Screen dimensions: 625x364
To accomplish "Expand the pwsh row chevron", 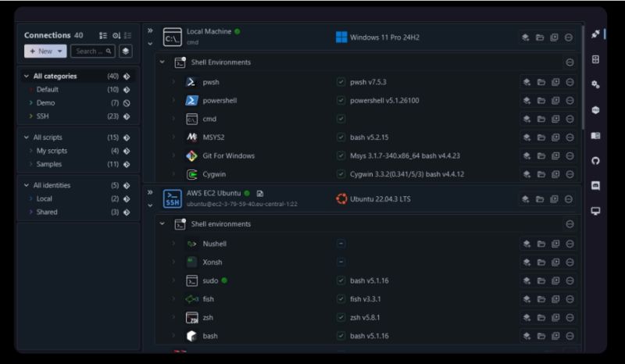I will [173, 82].
